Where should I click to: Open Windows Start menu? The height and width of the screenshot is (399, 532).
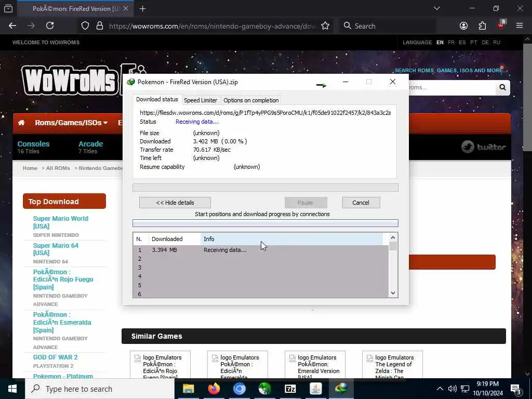[x=12, y=389]
